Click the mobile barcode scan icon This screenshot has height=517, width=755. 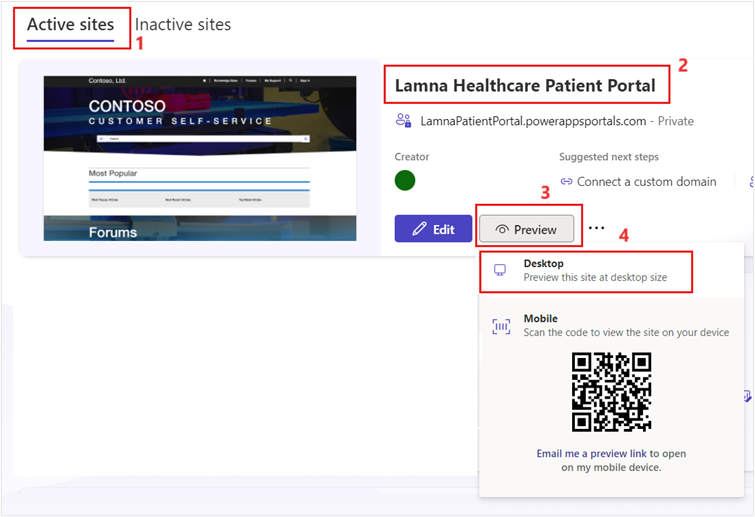(x=501, y=326)
